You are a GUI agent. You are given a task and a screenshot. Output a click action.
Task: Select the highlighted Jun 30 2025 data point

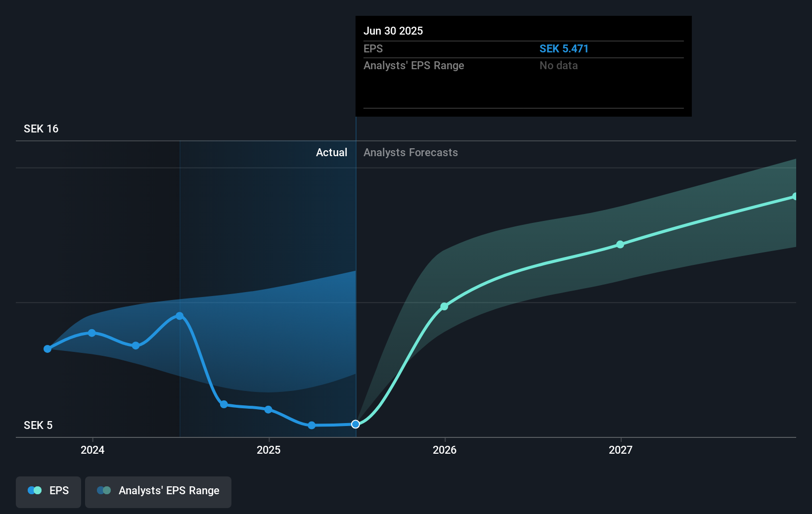355,424
